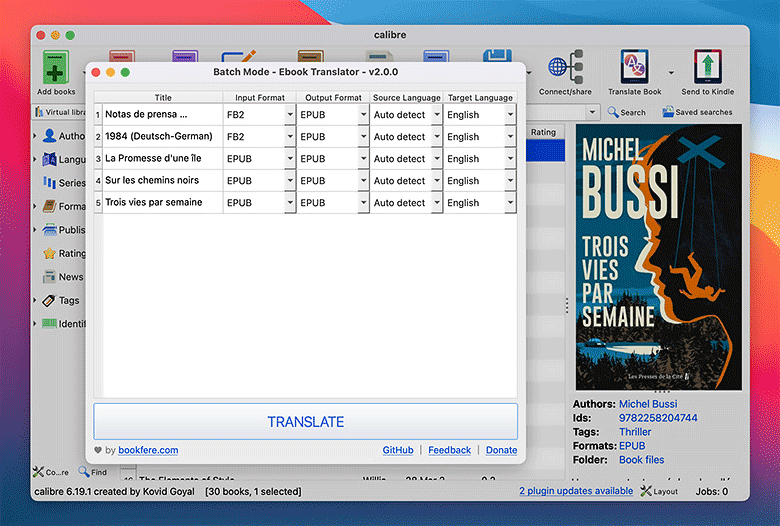The height and width of the screenshot is (526, 780).
Task: Open Ids link 9782258204744
Action: 658,418
